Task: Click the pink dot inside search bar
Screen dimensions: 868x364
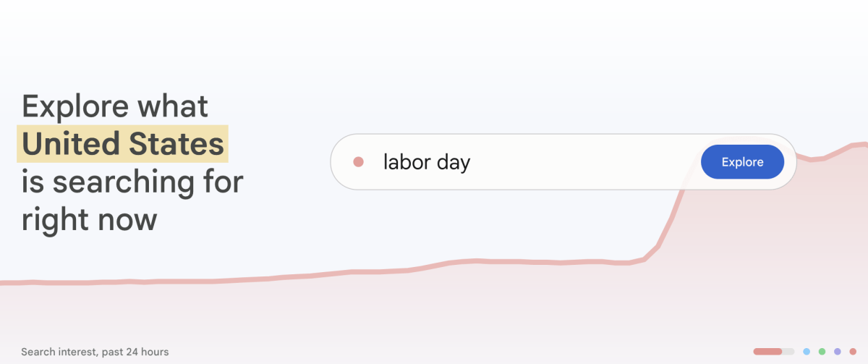Action: point(358,162)
